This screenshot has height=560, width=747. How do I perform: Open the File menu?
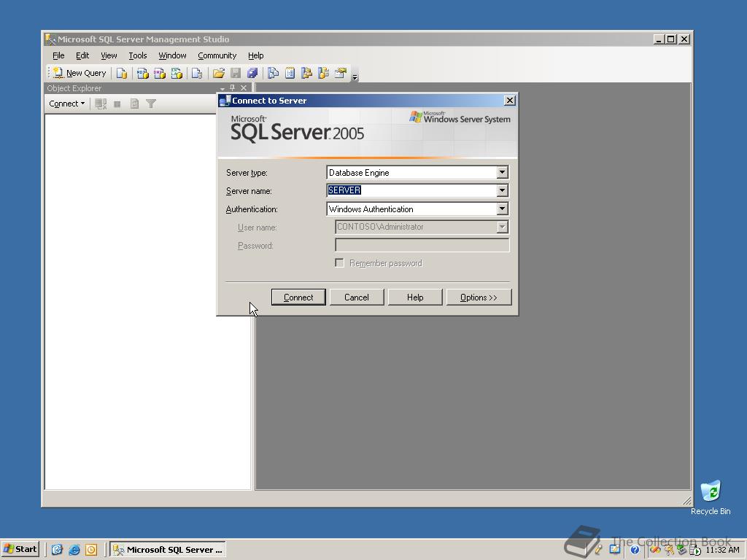tap(58, 55)
